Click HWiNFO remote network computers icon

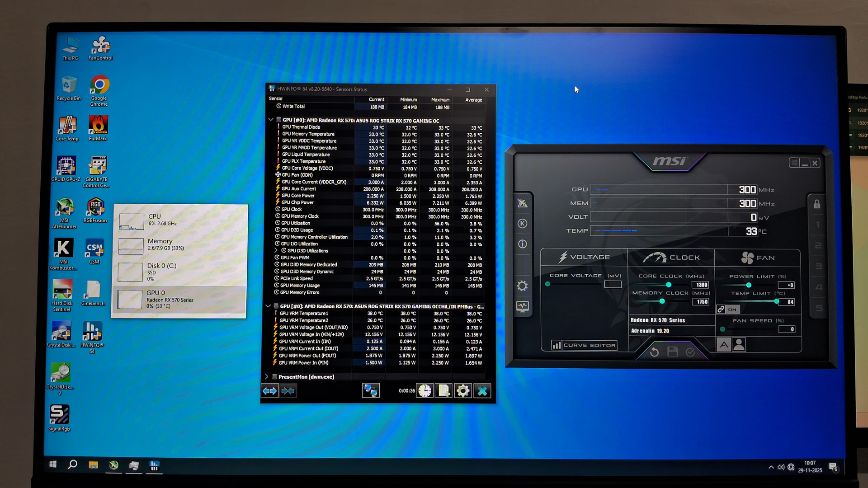coord(371,391)
